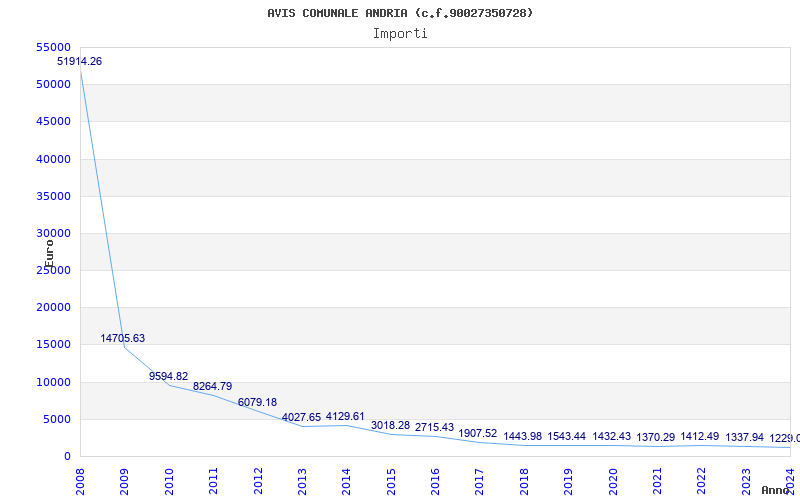800x500 pixels.
Task: Click the 45000 y-axis tick label
Action: coord(54,121)
